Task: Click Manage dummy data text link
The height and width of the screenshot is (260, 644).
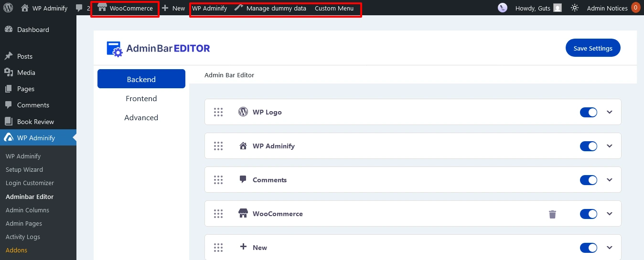Action: point(276,8)
